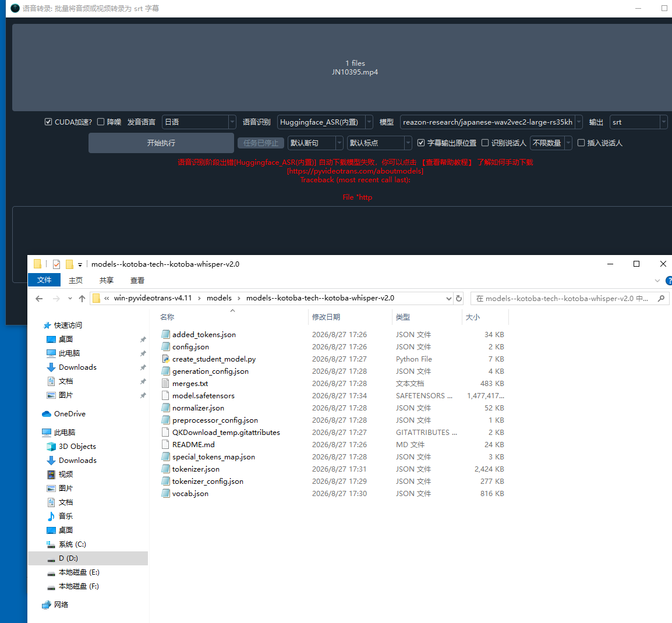
Task: Select the added_tokens.json file icon
Action: click(165, 334)
